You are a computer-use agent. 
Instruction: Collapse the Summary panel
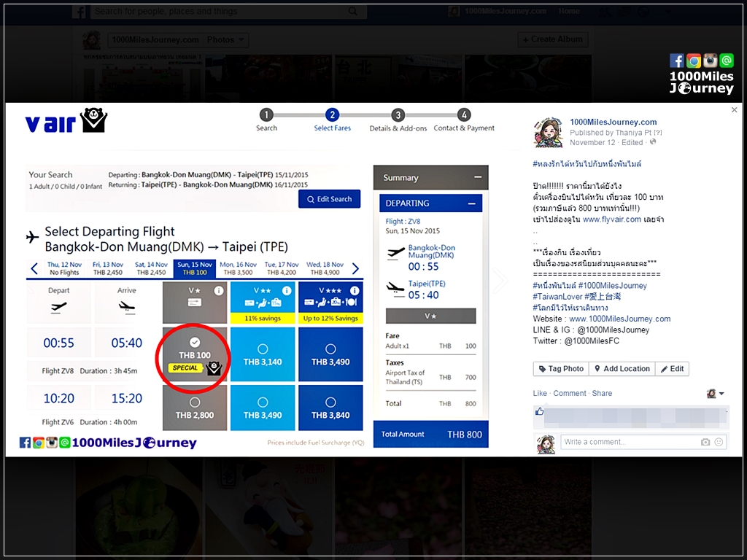click(477, 177)
